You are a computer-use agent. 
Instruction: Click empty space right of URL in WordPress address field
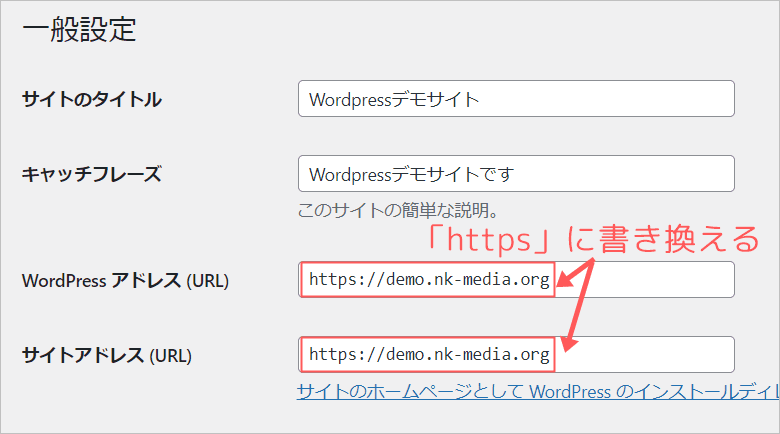[660, 280]
